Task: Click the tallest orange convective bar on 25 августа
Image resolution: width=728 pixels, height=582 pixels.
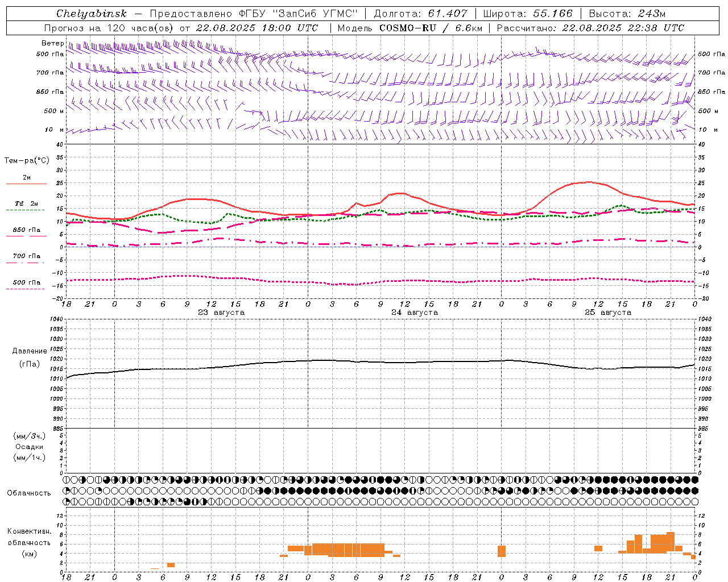Action: tap(671, 543)
